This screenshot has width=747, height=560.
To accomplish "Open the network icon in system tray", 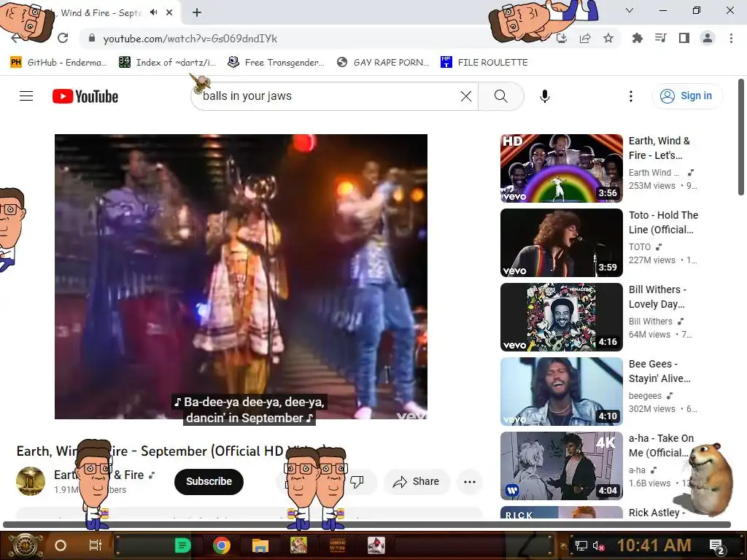I will click(581, 545).
